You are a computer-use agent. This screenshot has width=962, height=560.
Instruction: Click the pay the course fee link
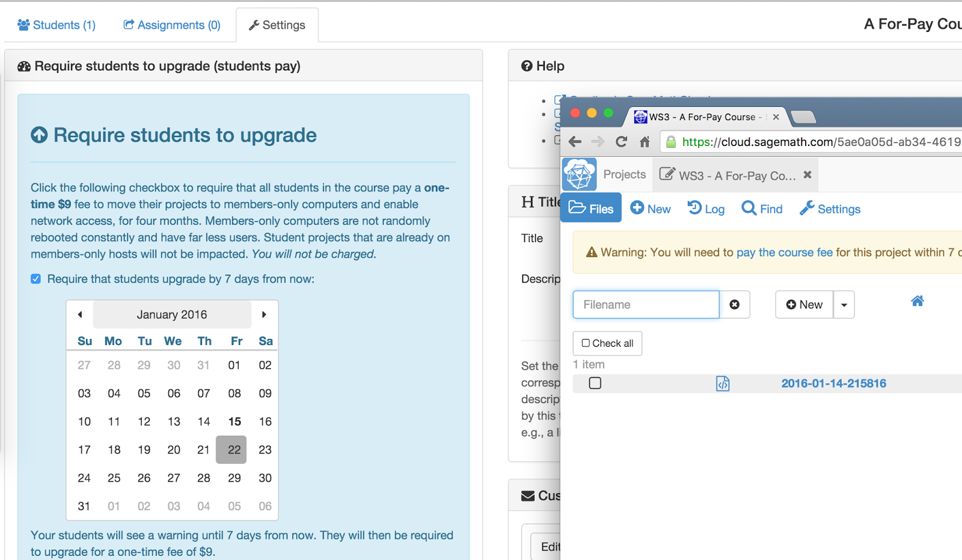[x=784, y=252]
